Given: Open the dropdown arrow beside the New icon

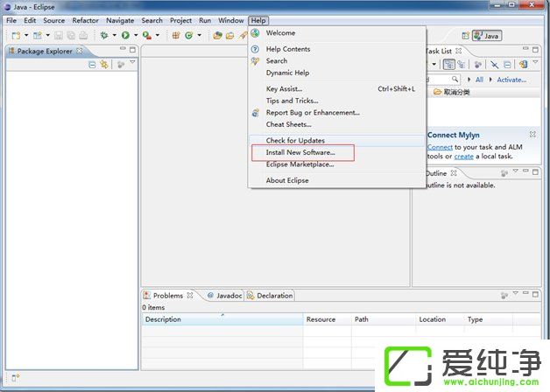Looking at the screenshot, I should point(26,36).
